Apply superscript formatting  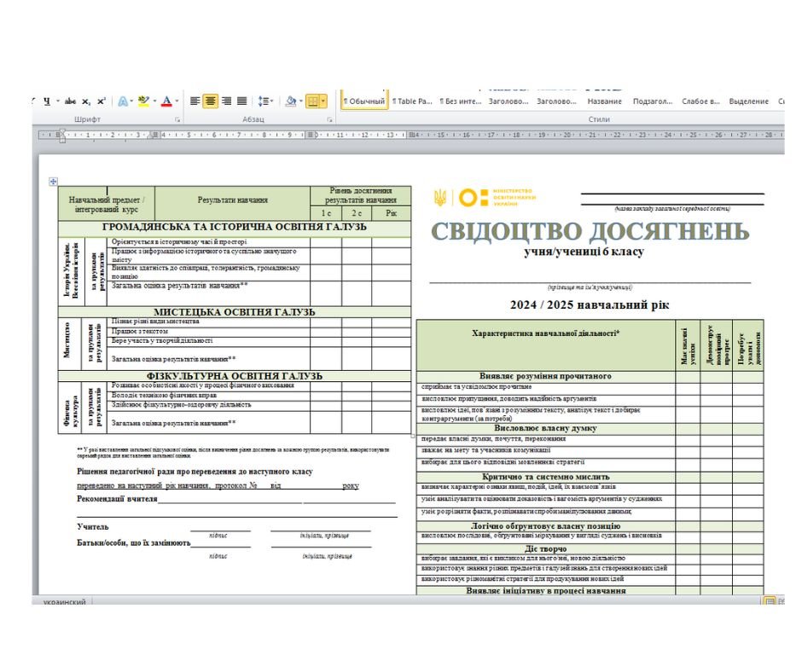tap(102, 101)
